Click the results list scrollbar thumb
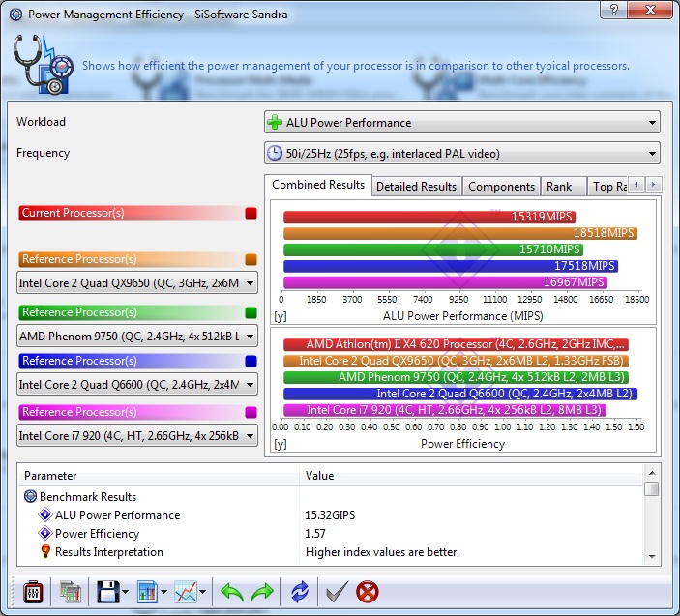 point(652,489)
